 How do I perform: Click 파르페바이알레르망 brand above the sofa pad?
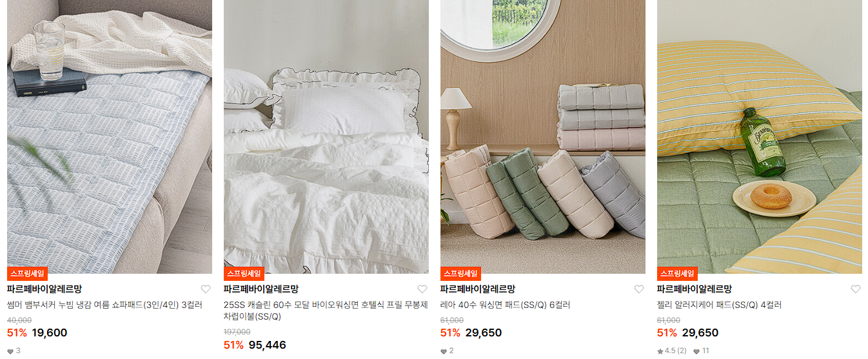(44, 289)
